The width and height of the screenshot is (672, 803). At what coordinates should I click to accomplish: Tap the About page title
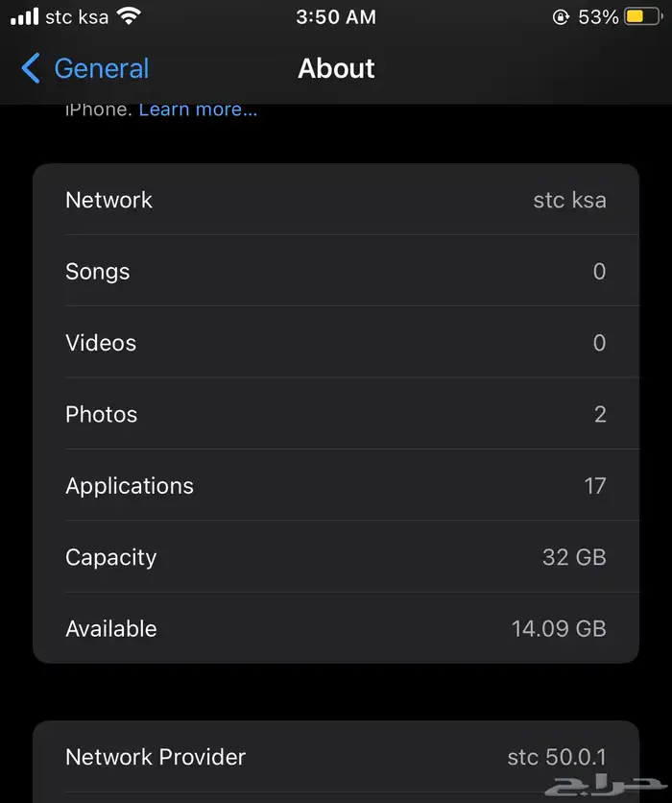point(336,69)
